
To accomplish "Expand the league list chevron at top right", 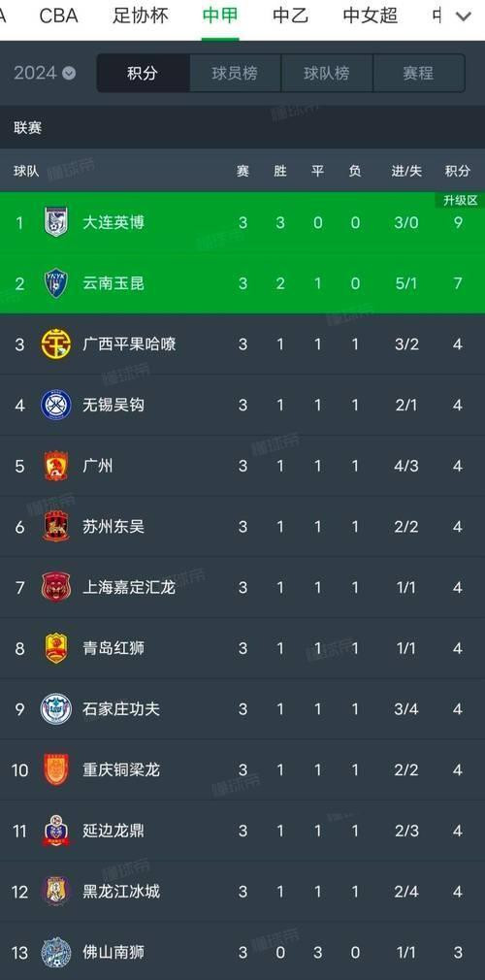I will [463, 16].
